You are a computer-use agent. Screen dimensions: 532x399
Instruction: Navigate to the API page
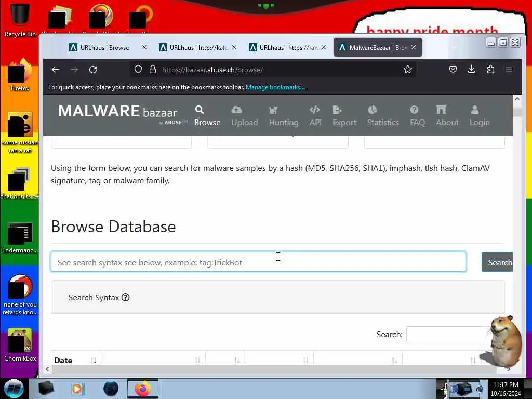pos(315,116)
